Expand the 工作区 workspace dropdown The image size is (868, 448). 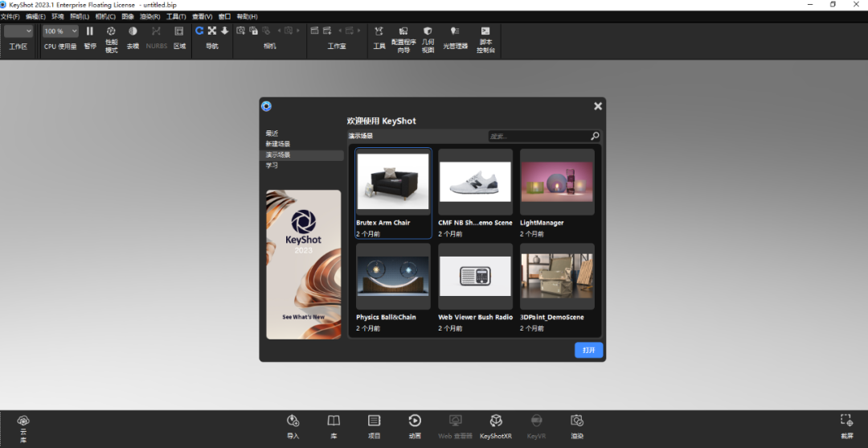18,31
